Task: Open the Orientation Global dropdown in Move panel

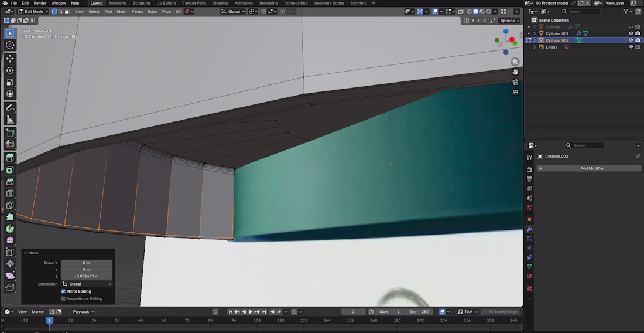Action: (87, 284)
